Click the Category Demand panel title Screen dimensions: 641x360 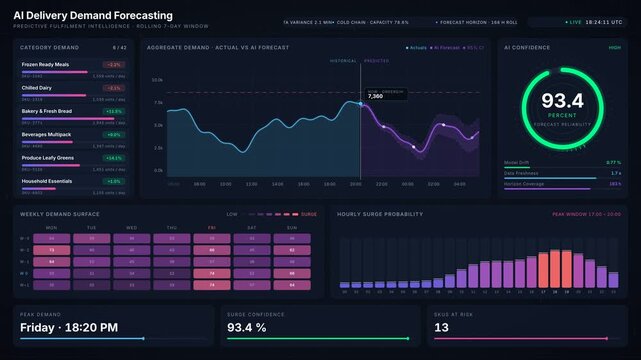pyautogui.click(x=49, y=47)
